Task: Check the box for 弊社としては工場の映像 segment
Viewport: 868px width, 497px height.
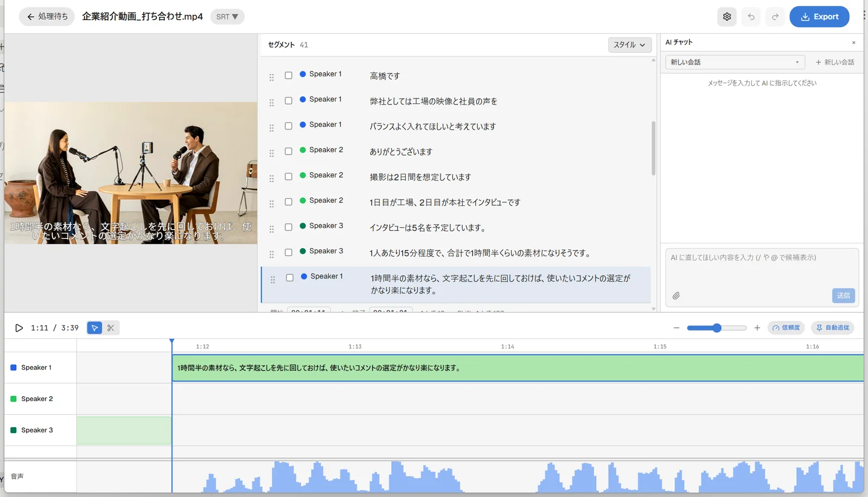Action: click(x=289, y=101)
